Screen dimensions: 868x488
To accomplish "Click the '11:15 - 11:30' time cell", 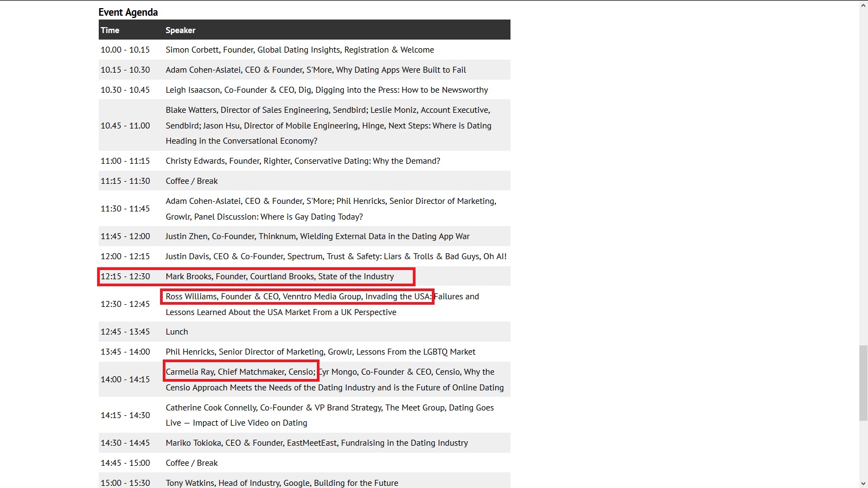I will coord(125,181).
